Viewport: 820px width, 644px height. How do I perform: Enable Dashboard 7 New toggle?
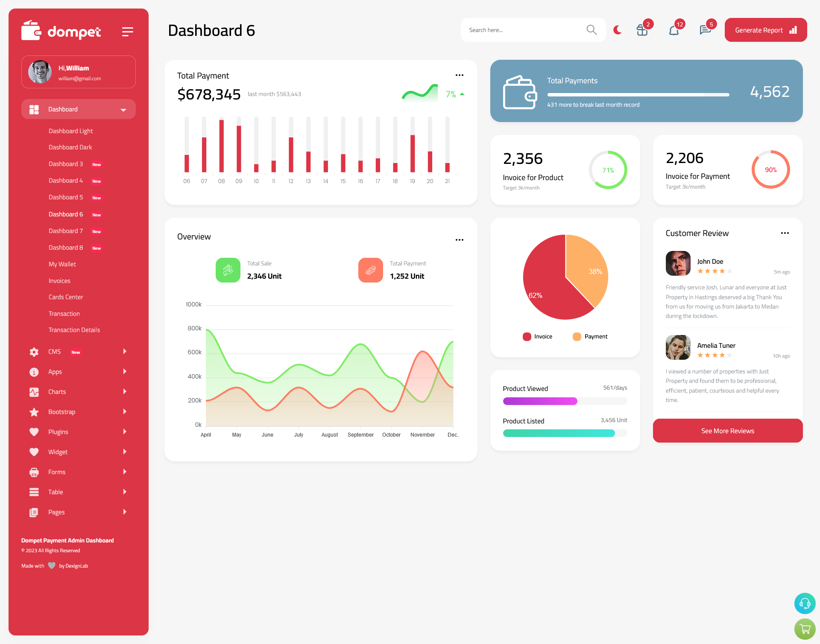(75, 231)
